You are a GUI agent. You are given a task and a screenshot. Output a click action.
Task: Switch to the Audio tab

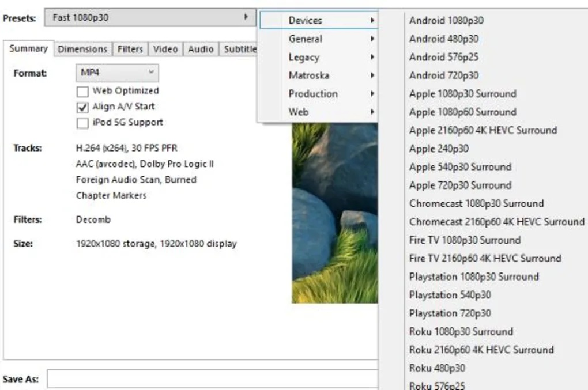[201, 49]
